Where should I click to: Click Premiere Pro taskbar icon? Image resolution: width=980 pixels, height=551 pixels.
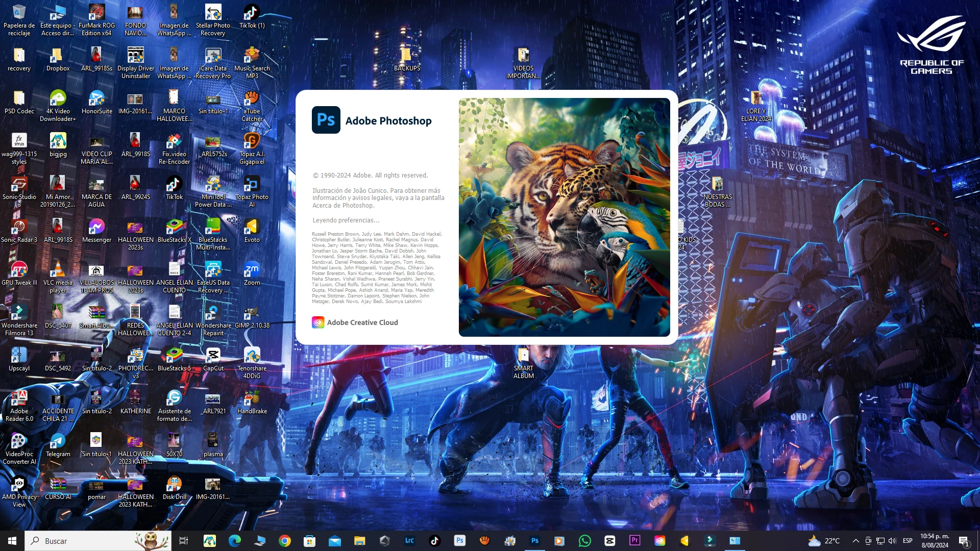click(x=634, y=541)
